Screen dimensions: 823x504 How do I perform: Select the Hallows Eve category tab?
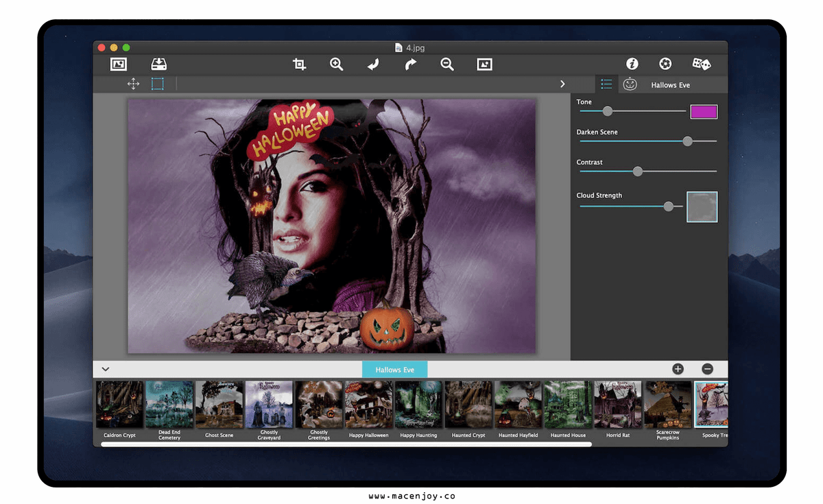pyautogui.click(x=394, y=370)
